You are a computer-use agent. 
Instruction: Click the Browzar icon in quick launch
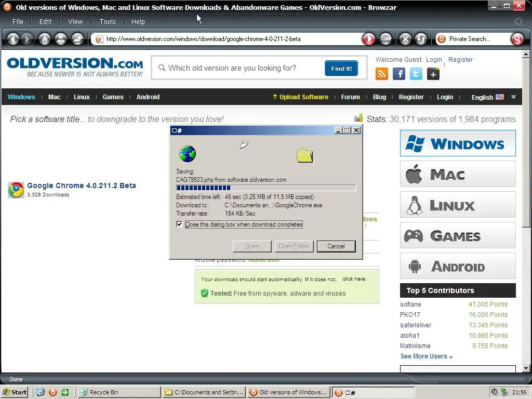click(x=53, y=392)
